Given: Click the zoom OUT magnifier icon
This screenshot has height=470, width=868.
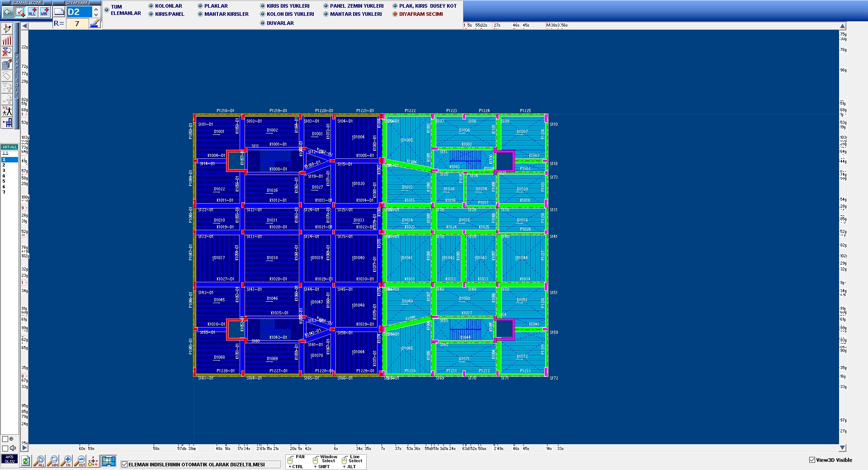Looking at the screenshot, I should (80, 461).
